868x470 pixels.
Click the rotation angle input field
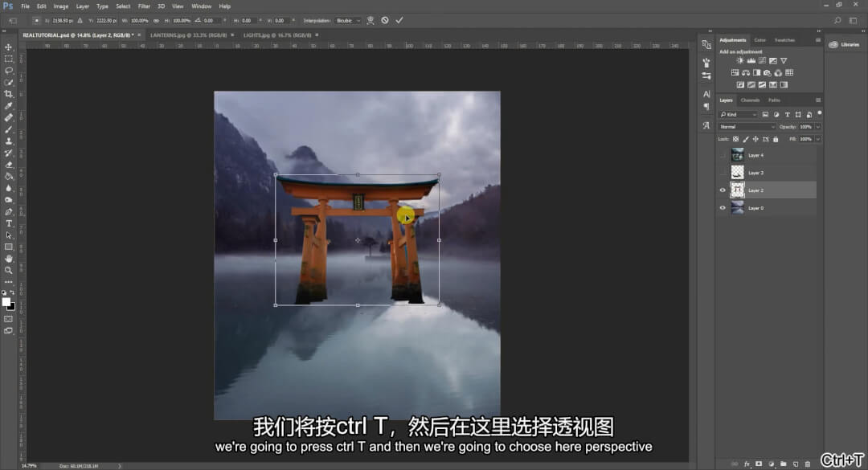211,20
